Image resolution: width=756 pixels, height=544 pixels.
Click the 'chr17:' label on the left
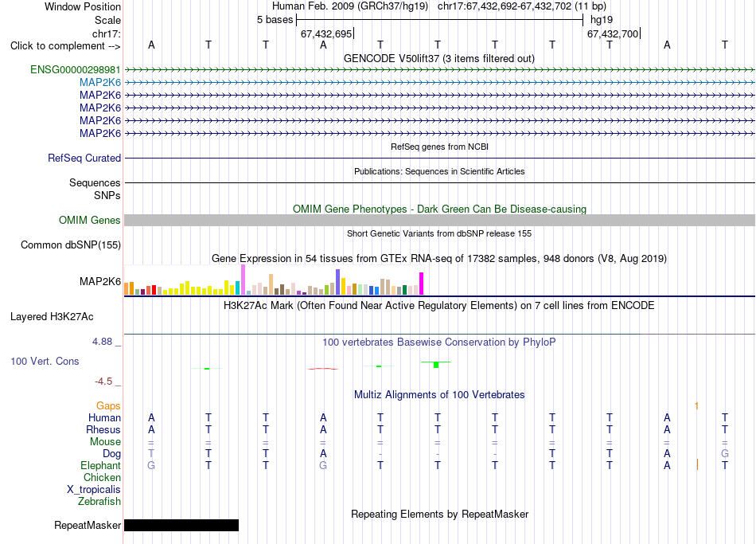click(107, 33)
